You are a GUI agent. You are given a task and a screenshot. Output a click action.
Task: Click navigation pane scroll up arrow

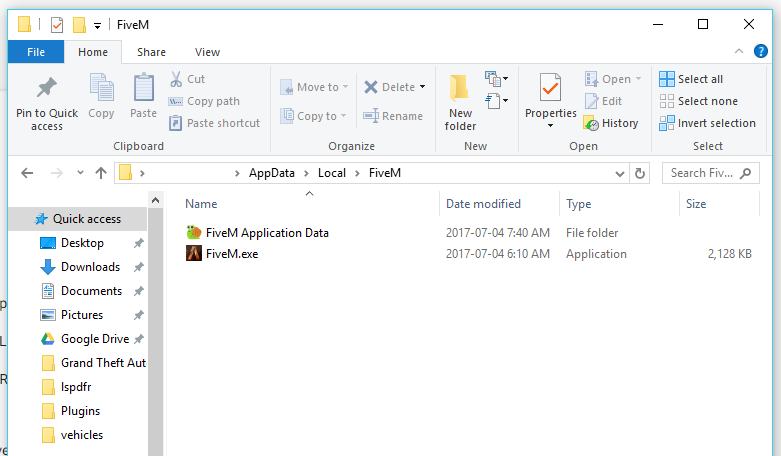tap(155, 200)
